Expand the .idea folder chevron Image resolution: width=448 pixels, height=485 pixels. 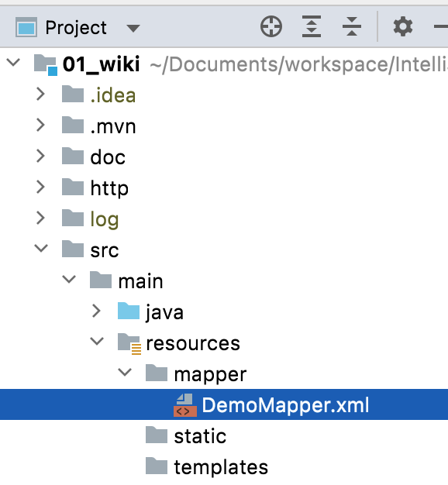point(40,94)
